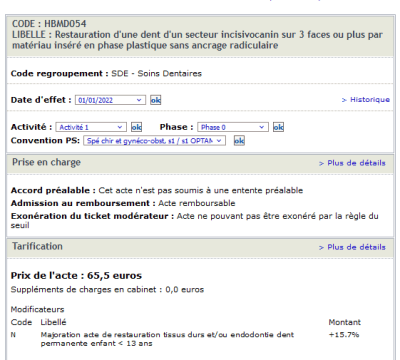Click ok beside the Phase selector

tap(278, 127)
